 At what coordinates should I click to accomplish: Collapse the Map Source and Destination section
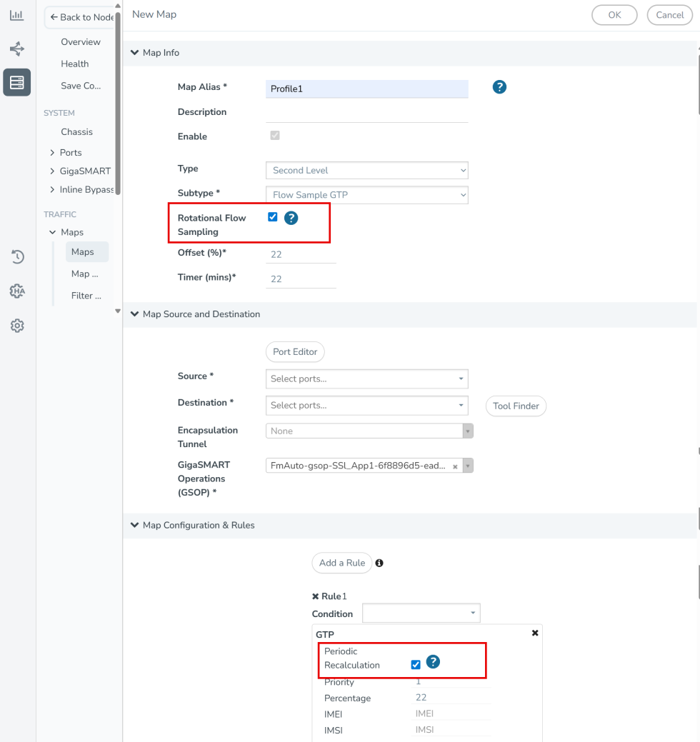tap(134, 314)
